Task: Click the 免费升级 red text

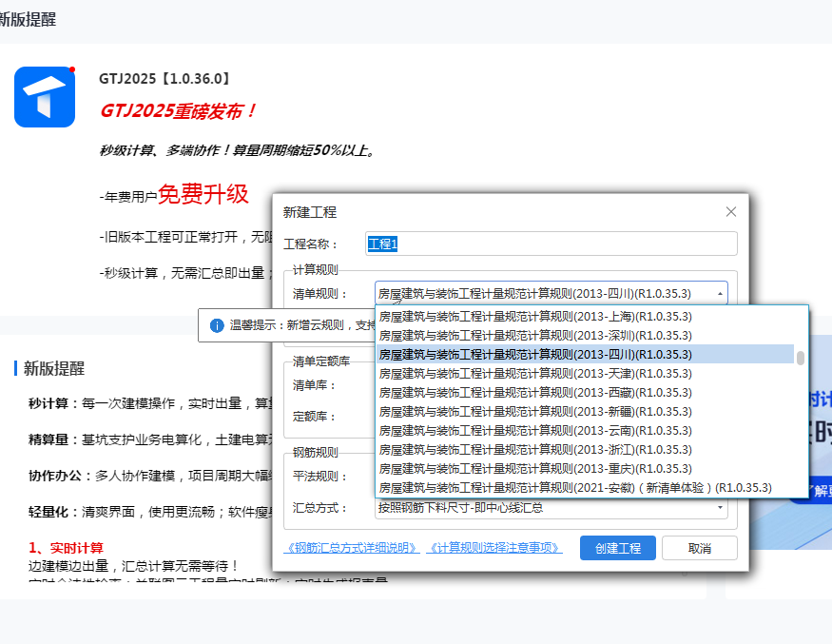Action: click(203, 194)
